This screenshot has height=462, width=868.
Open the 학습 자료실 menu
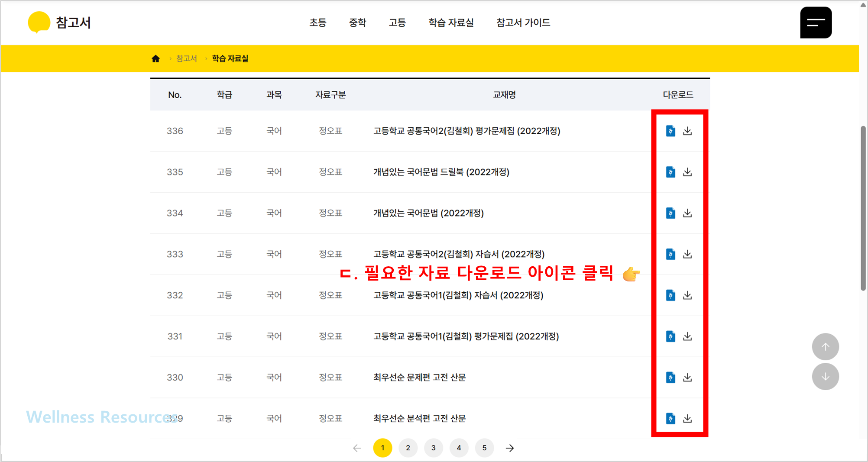[x=451, y=23]
